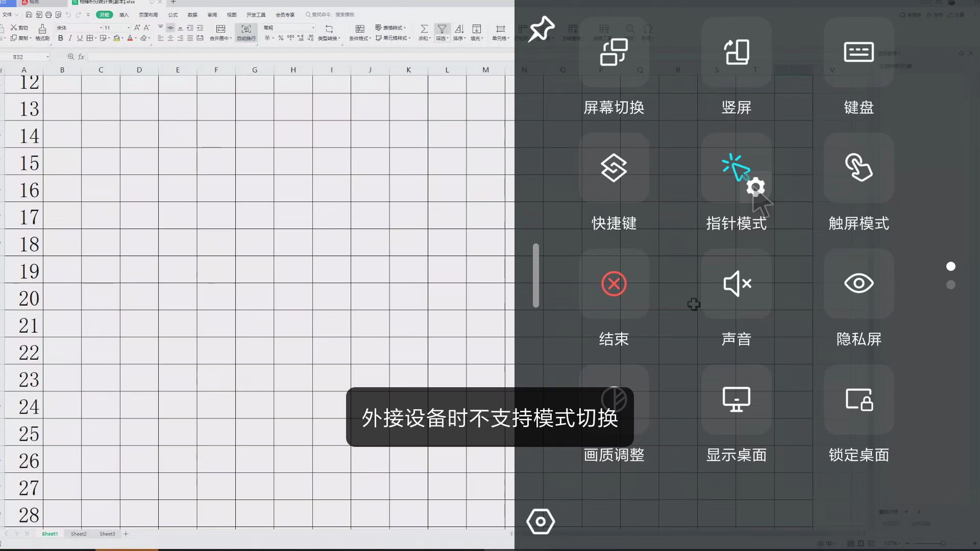This screenshot has height=551, width=980.
Task: Toggle 自动换行 wrap text button
Action: [247, 33]
